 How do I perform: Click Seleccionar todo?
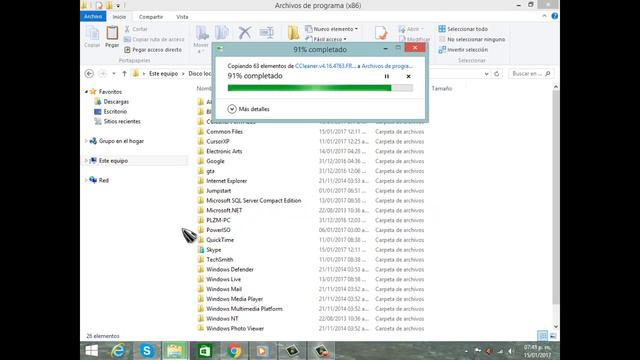[463, 29]
